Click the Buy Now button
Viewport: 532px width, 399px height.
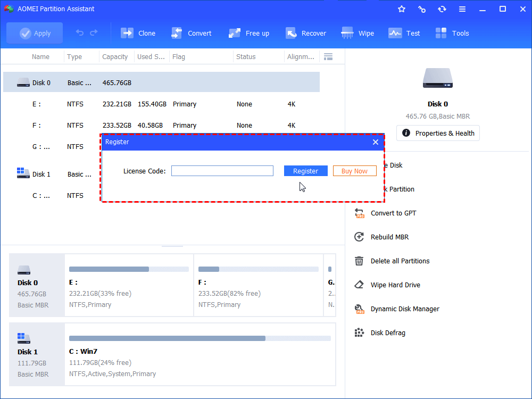click(x=354, y=171)
